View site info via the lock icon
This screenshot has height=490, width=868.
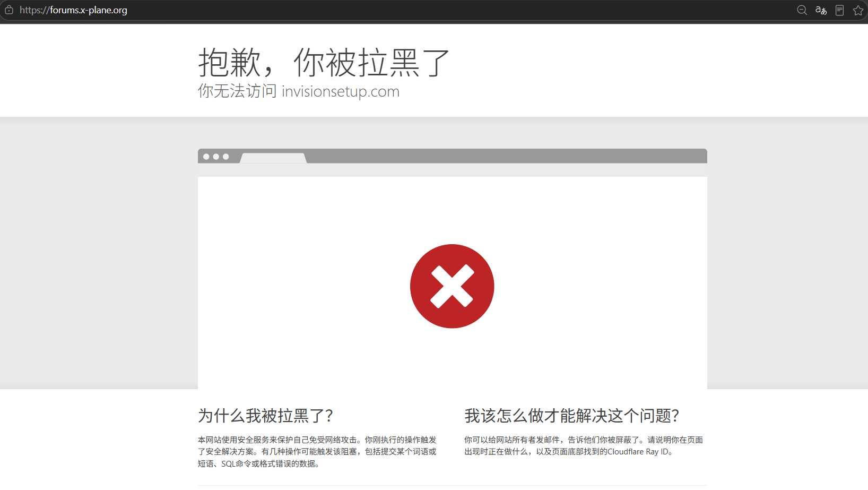[9, 10]
